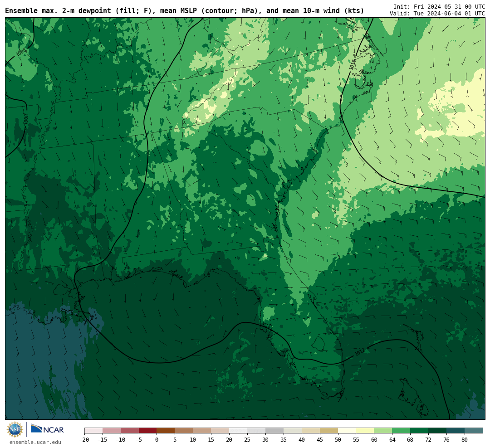Viewport: 490px width, 448px height.
Task: Click the colorbar tick label 0
Action: click(157, 439)
